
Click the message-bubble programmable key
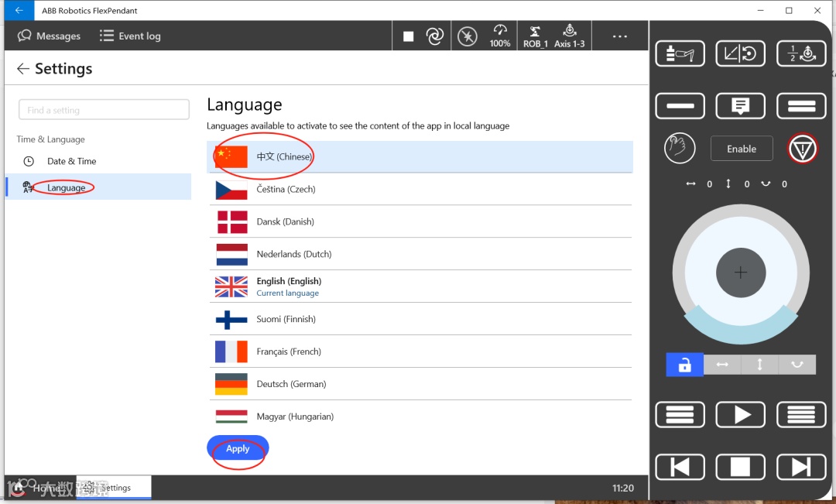click(740, 105)
